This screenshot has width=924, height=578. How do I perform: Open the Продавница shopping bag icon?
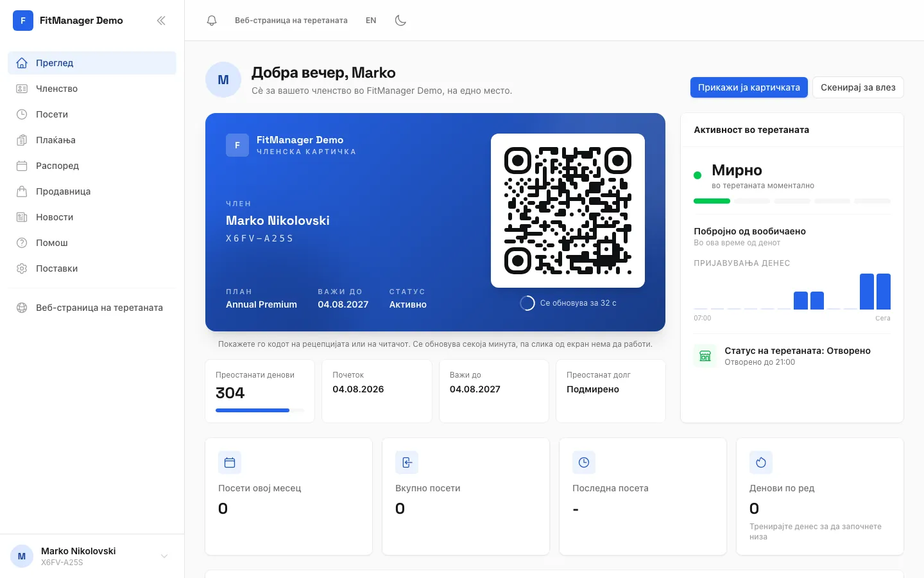[22, 191]
